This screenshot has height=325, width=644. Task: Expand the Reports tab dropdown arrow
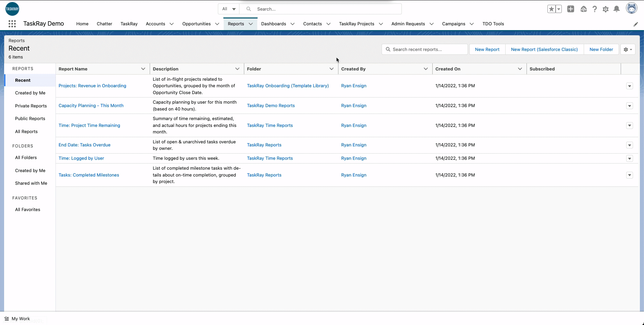[x=251, y=24]
